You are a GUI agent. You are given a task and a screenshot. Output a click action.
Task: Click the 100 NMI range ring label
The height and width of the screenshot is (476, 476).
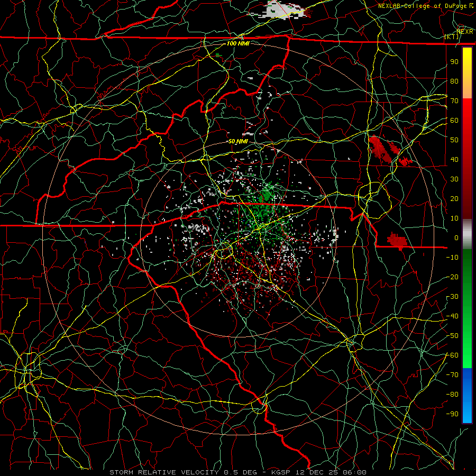(x=238, y=43)
